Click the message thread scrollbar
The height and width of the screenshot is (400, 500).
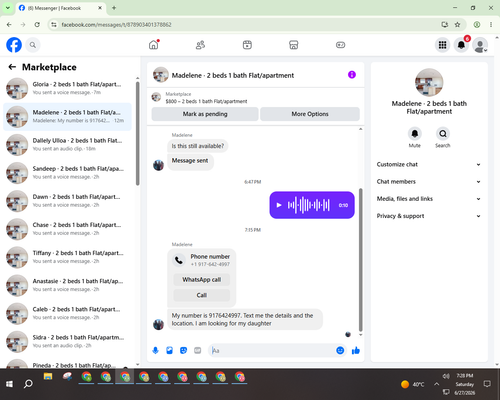[360, 260]
